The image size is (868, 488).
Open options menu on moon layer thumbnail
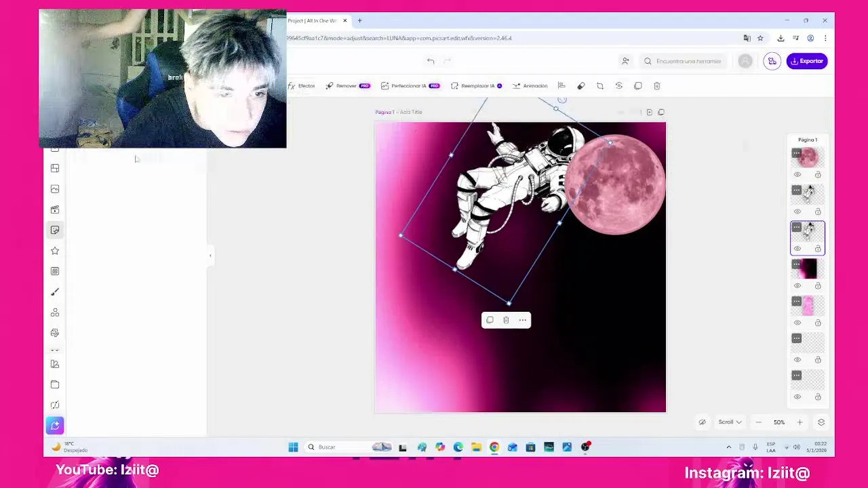(797, 153)
